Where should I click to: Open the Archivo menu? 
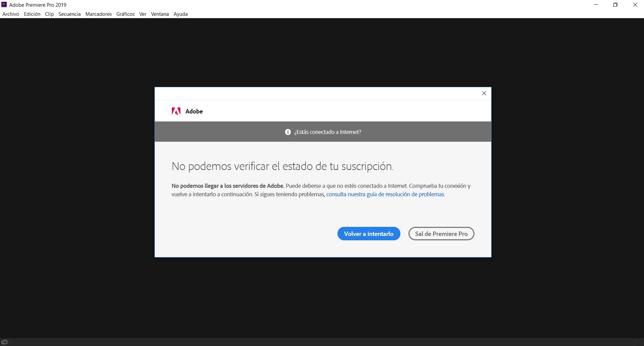(x=11, y=14)
